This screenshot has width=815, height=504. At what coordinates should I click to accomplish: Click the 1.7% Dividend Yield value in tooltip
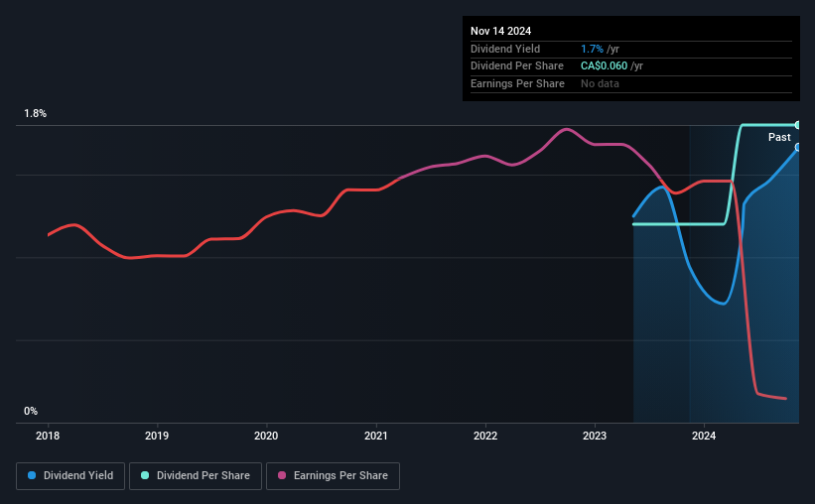[592, 49]
